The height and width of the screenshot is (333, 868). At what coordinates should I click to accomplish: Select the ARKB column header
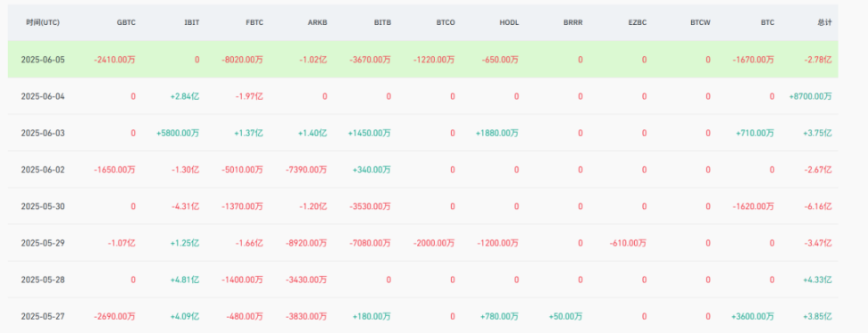point(318,22)
